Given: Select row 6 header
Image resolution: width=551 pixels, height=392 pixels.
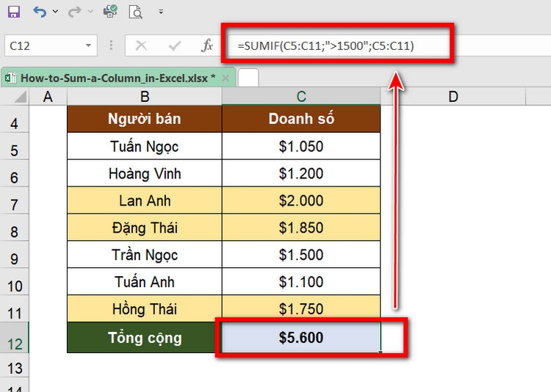Looking at the screenshot, I should coord(14,173).
